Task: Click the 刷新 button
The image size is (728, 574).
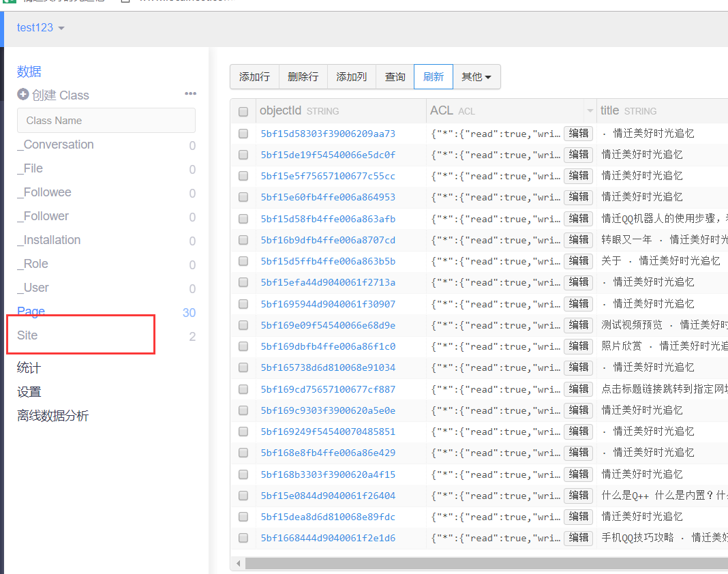Action: [434, 76]
